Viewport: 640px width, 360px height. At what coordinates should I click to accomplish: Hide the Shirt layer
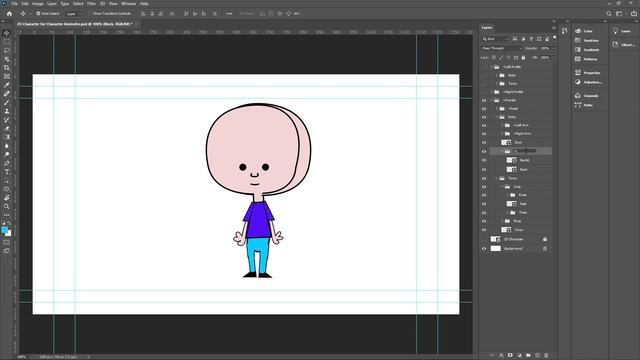[484, 142]
